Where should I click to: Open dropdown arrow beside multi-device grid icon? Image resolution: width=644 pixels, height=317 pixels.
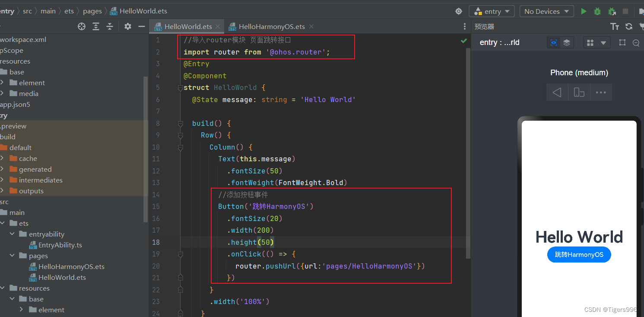click(x=603, y=42)
